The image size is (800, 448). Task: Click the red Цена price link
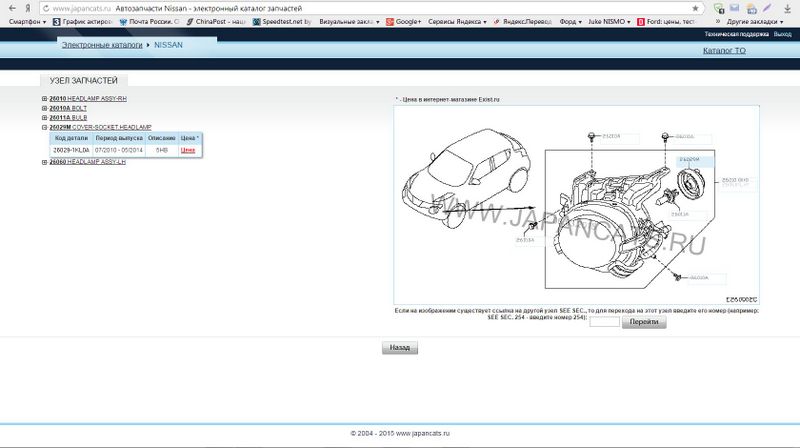[188, 150]
